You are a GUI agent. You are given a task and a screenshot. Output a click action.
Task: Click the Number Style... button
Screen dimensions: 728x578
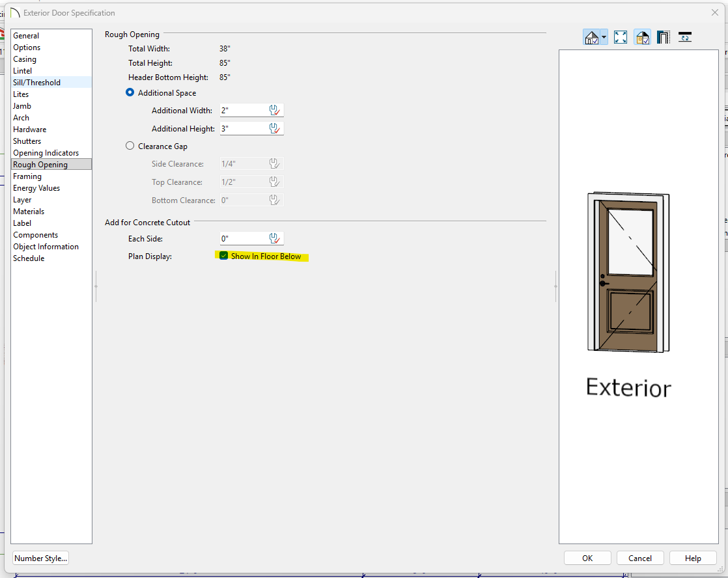pyautogui.click(x=40, y=558)
